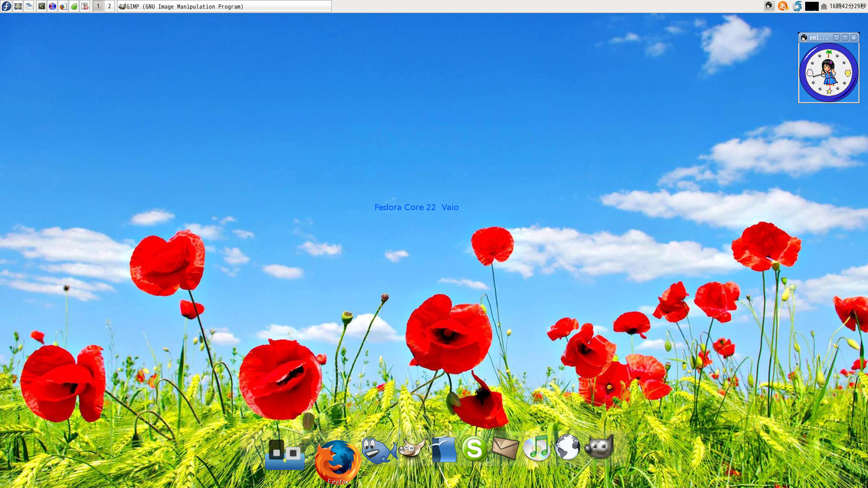
Task: Open the launcher icon before workspace switcher
Action: click(85, 6)
